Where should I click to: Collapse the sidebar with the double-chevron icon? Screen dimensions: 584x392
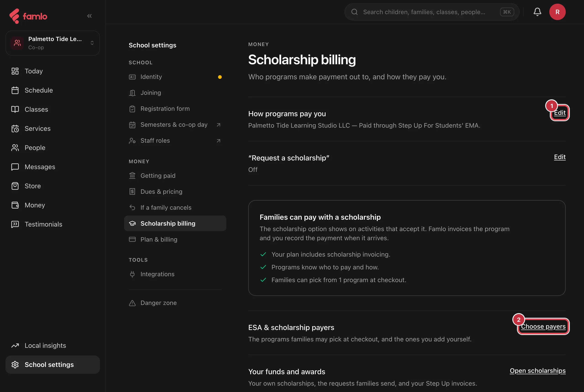(x=89, y=16)
